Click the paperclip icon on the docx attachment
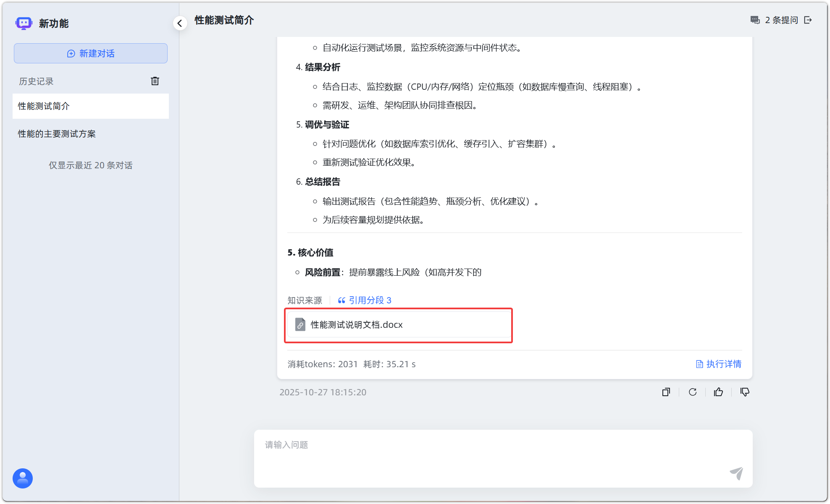The width and height of the screenshot is (830, 504). pos(300,324)
